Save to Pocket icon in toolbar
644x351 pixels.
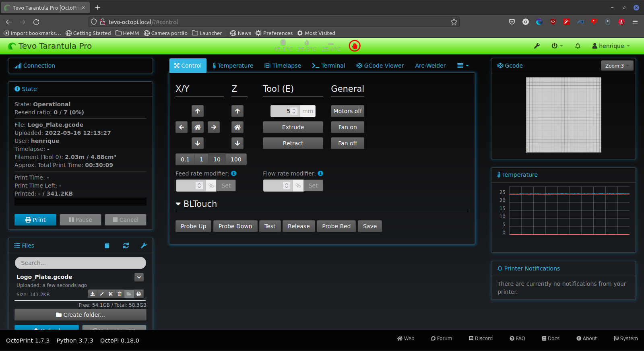click(x=512, y=22)
